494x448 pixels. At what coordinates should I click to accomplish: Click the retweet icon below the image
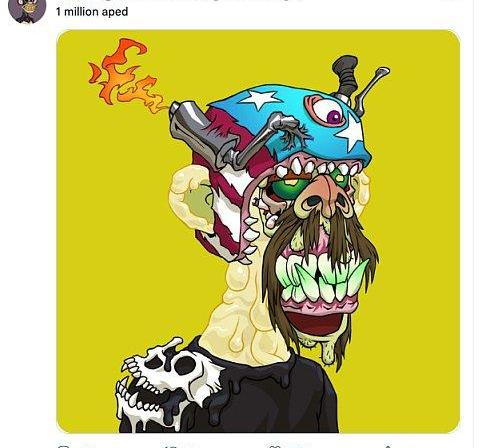[x=171, y=446]
